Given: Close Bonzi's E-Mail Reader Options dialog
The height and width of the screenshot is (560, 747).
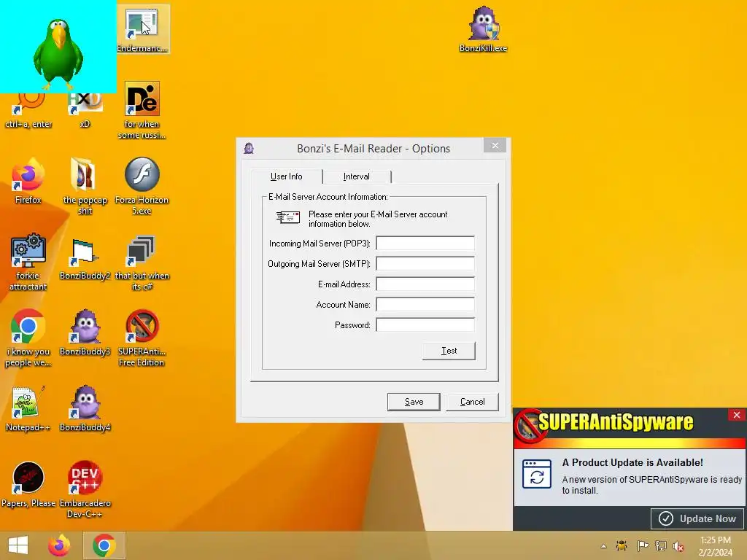Looking at the screenshot, I should (495, 146).
